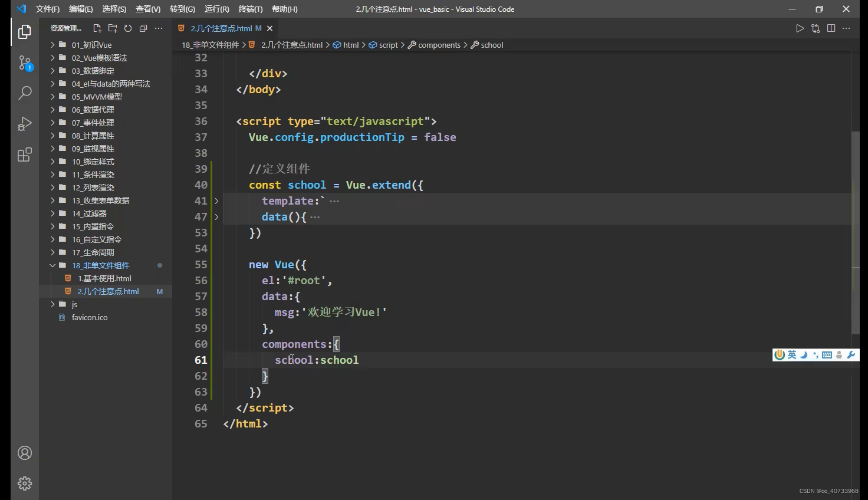Open the 文件(F) menu
The width and height of the screenshot is (868, 500).
pos(48,9)
